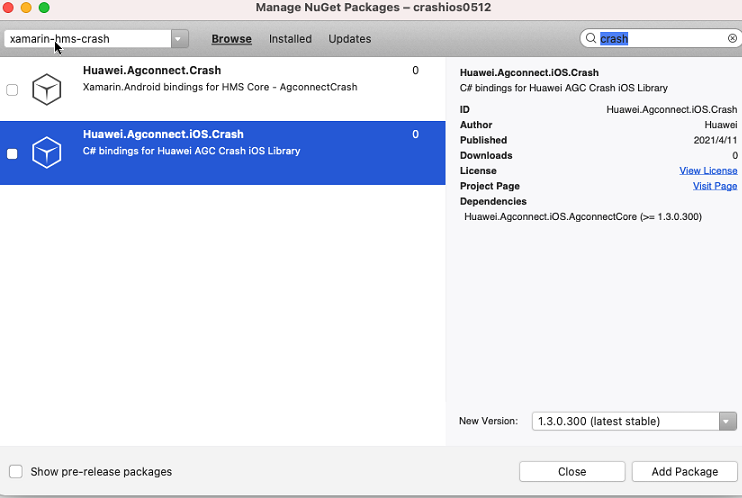Clear the crash search text
The image size is (742, 498).
click(x=732, y=39)
